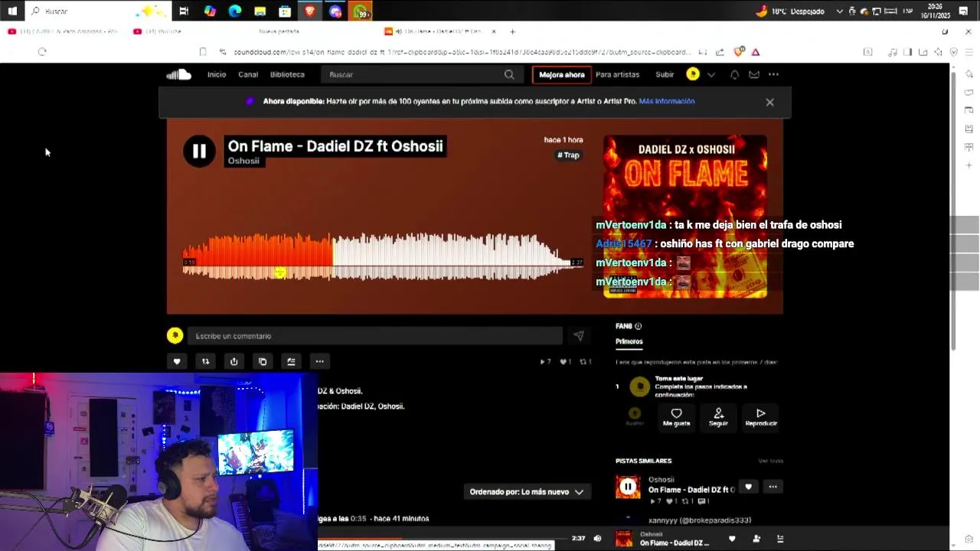This screenshot has width=980, height=551.
Task: Open the track's three-dots more options
Action: coord(319,361)
